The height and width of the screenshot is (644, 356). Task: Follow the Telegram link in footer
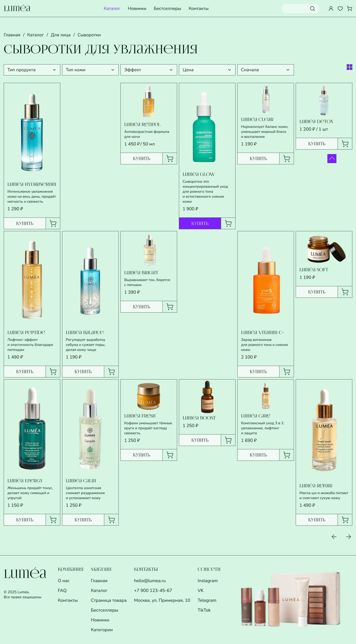(x=207, y=600)
